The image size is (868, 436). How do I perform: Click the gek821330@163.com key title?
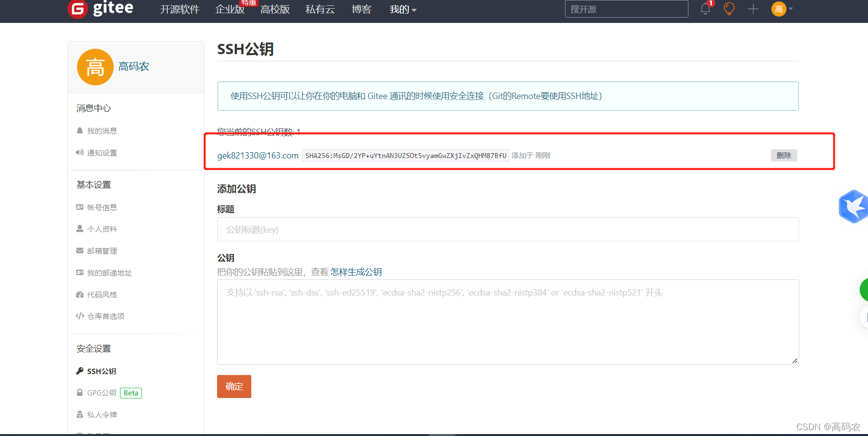click(x=258, y=156)
